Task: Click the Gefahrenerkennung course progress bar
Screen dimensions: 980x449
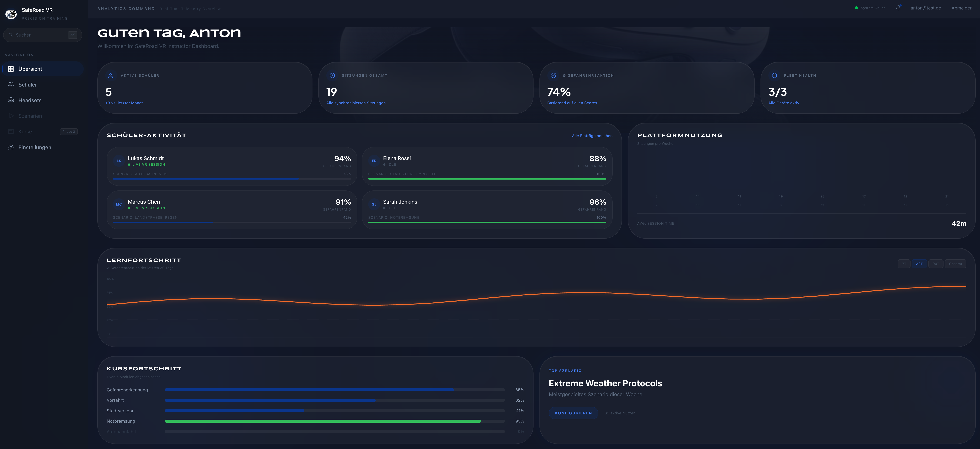Action: tap(335, 390)
